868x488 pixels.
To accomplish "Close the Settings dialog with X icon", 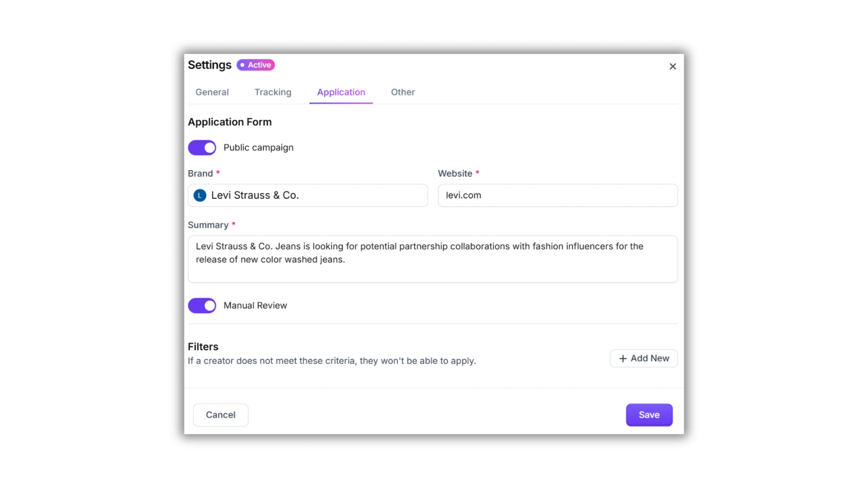I will coord(672,66).
